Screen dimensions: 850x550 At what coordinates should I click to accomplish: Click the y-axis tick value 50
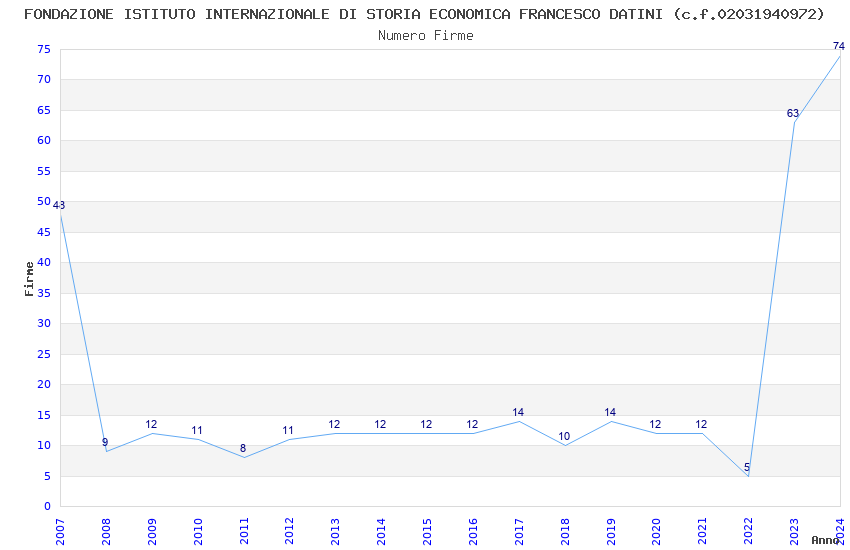click(x=44, y=202)
